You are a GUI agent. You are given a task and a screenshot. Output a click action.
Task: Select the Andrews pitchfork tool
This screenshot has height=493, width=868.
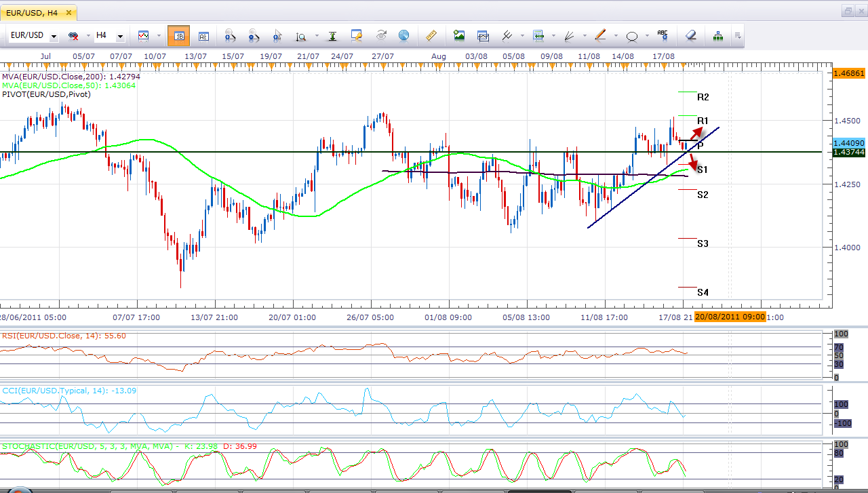pos(507,35)
